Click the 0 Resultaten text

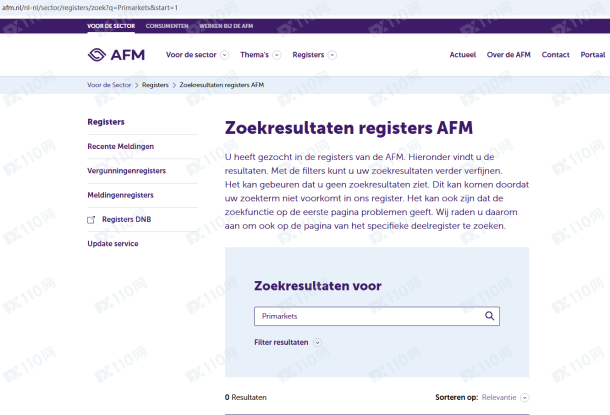245,397
